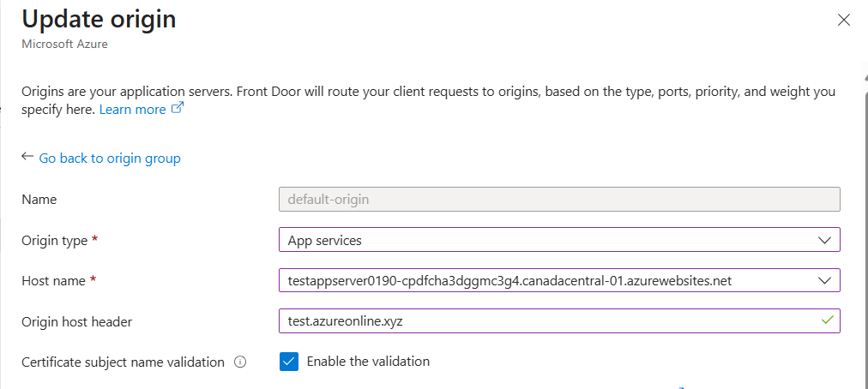
Task: Click the Origin host header input field
Action: (x=560, y=321)
